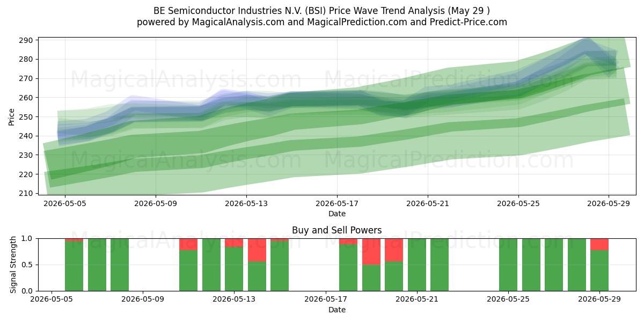Click the green buy bar for 2026-05-21
644x322 pixels.
[417, 265]
